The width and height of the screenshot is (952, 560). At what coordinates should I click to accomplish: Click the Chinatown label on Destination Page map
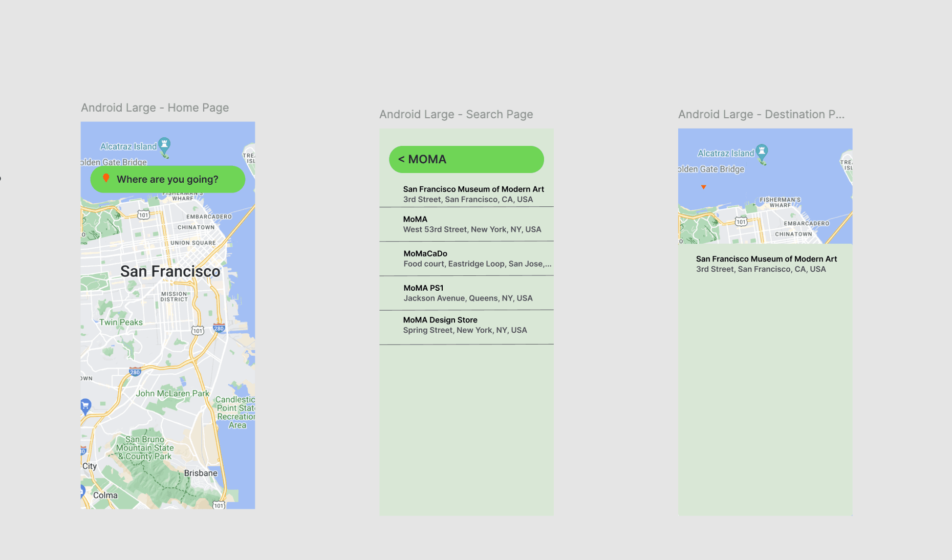click(793, 234)
